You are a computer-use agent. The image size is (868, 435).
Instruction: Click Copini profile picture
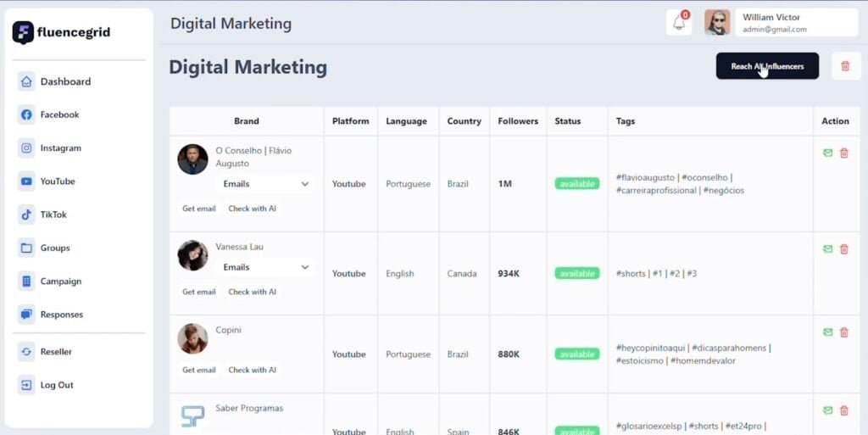192,338
